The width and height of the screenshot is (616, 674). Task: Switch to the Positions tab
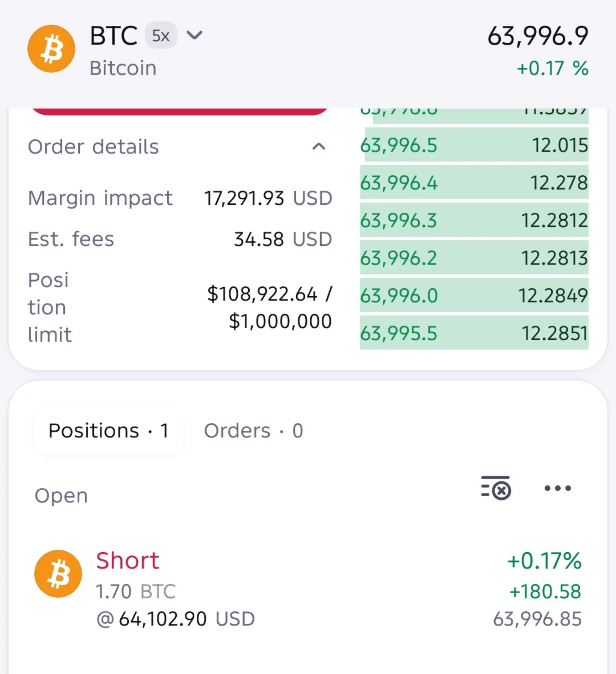click(109, 431)
